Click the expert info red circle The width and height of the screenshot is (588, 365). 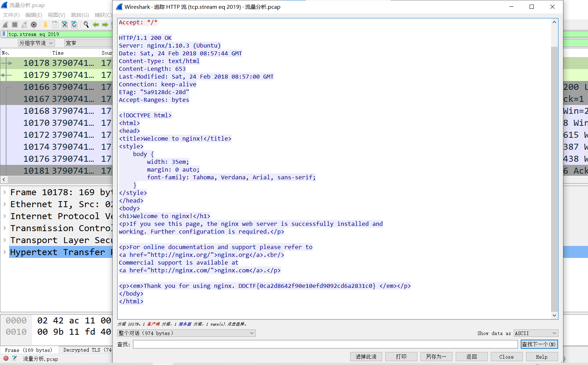(6, 358)
